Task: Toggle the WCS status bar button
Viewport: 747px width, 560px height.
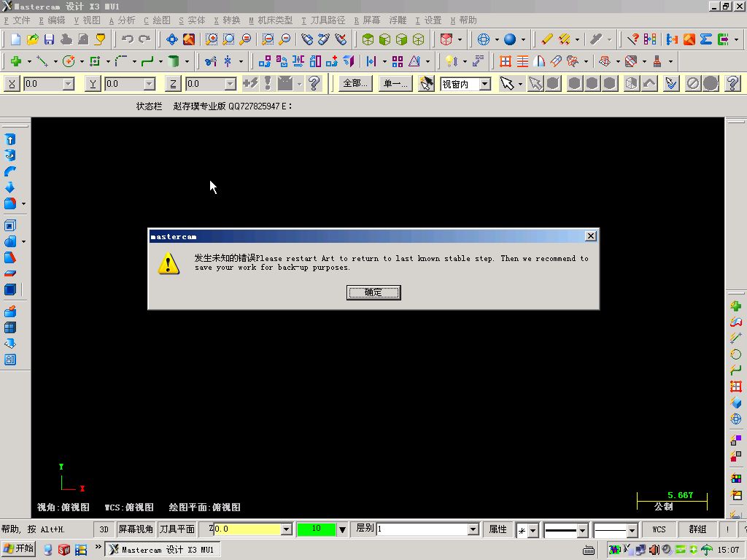Action: 659,529
